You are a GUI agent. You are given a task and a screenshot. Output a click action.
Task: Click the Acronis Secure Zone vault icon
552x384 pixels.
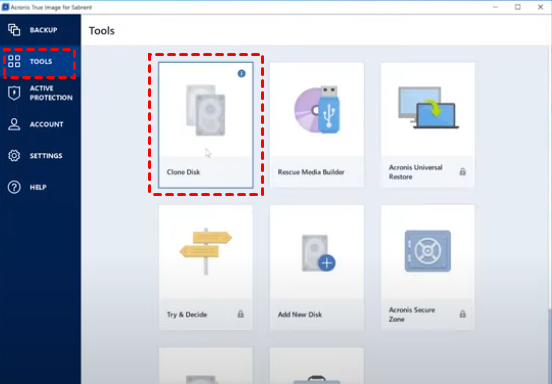tap(428, 251)
